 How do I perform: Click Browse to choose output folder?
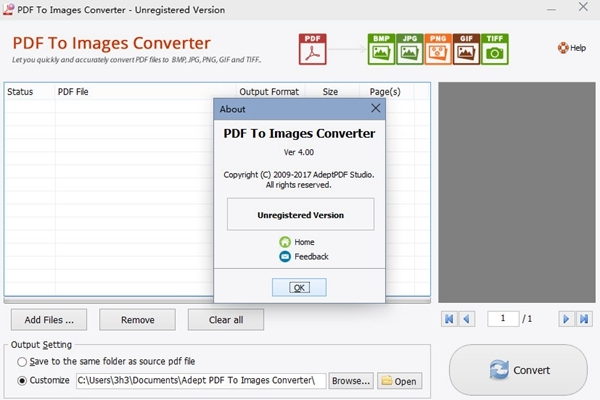click(351, 381)
